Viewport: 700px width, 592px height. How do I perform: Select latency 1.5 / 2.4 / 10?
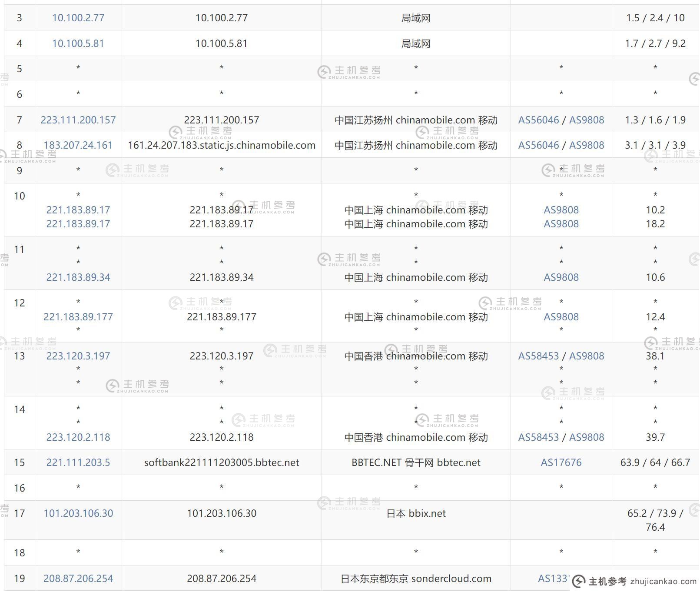655,18
